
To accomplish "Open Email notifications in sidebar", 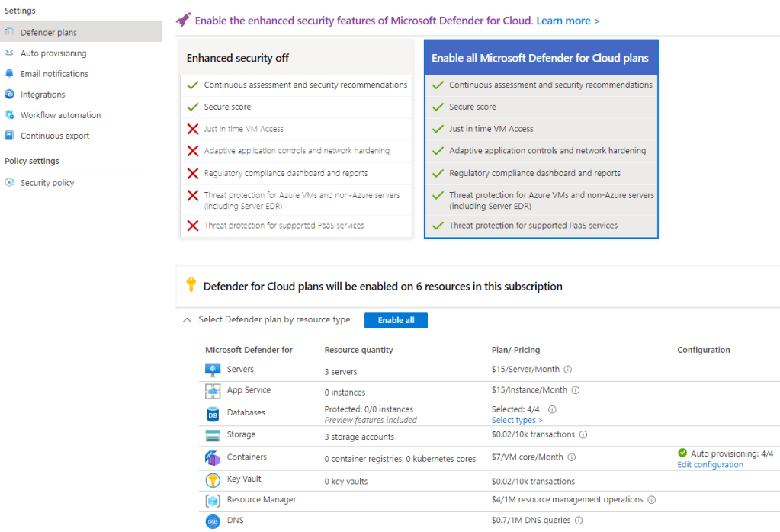I will [54, 74].
